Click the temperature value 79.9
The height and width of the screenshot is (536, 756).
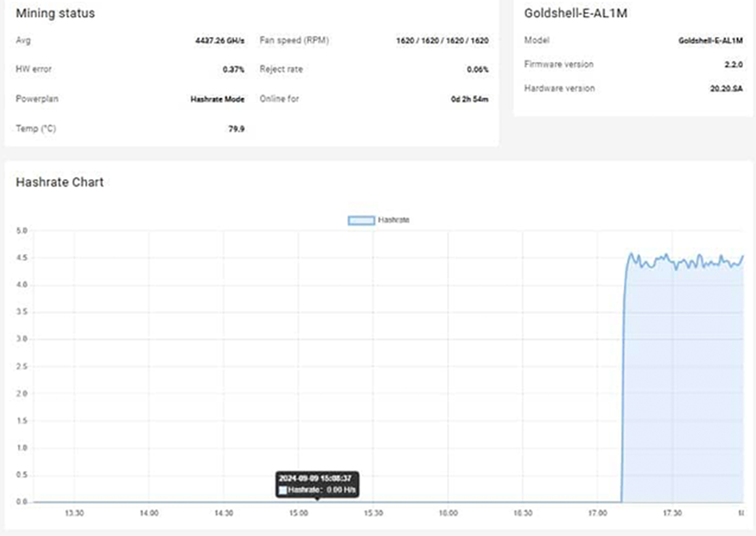[236, 128]
